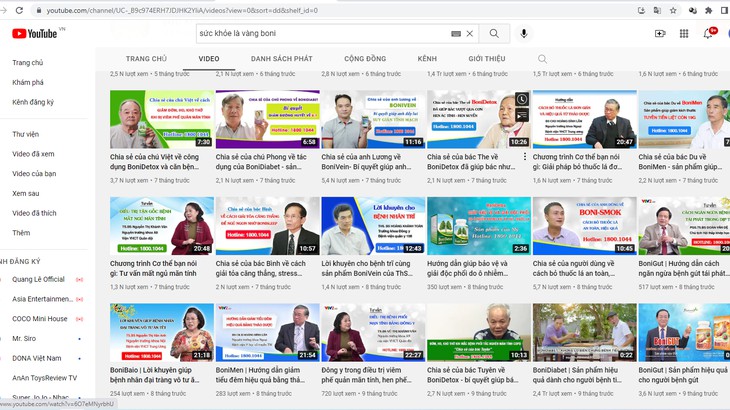Expand sidebar with Thêm
This screenshot has width=730, height=410.
(x=21, y=233)
